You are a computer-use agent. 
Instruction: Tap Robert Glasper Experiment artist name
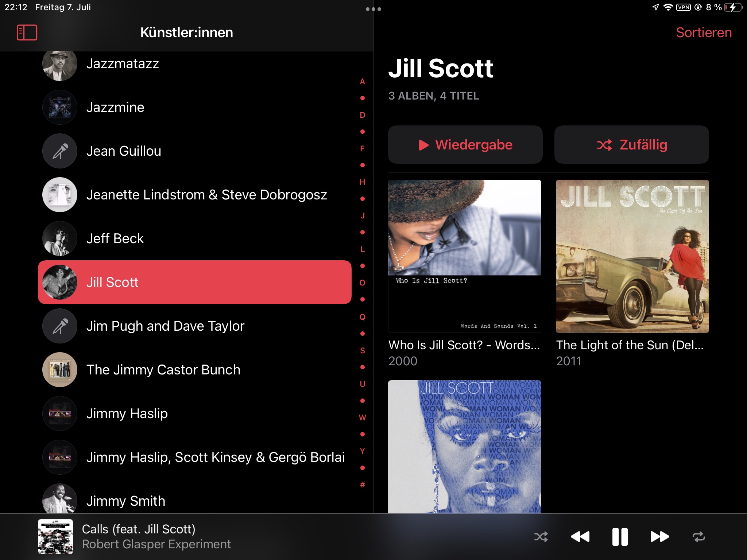point(156,544)
